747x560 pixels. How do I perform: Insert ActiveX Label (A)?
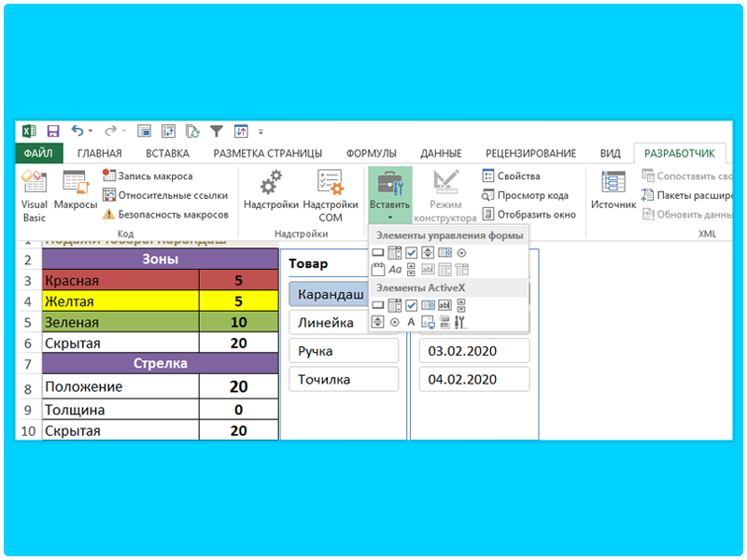click(x=411, y=322)
